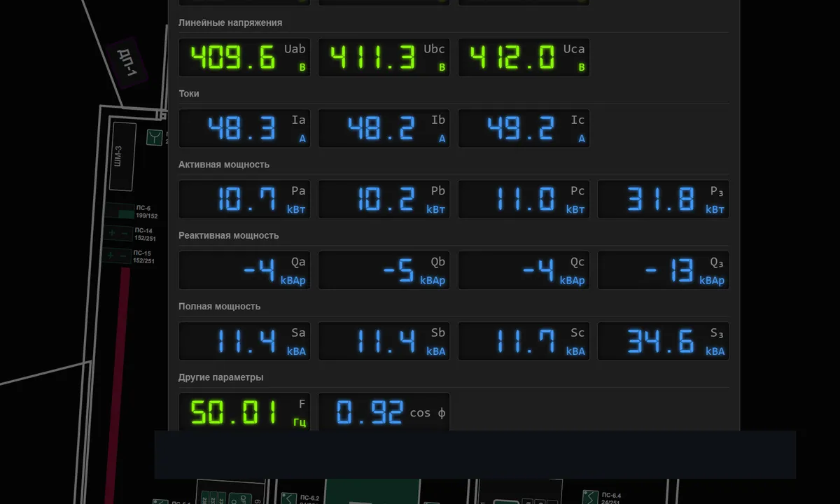840x504 pixels.
Task: Click the Полная мощность section heading
Action: click(219, 306)
